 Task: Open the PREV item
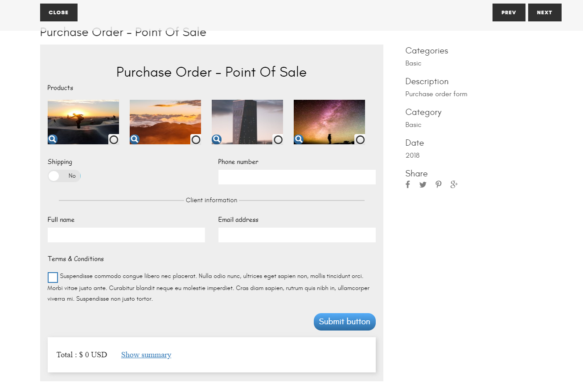tap(509, 12)
